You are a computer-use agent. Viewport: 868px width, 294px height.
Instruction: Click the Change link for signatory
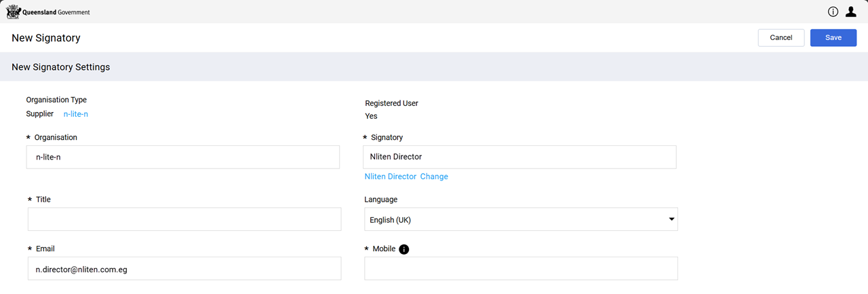(434, 177)
